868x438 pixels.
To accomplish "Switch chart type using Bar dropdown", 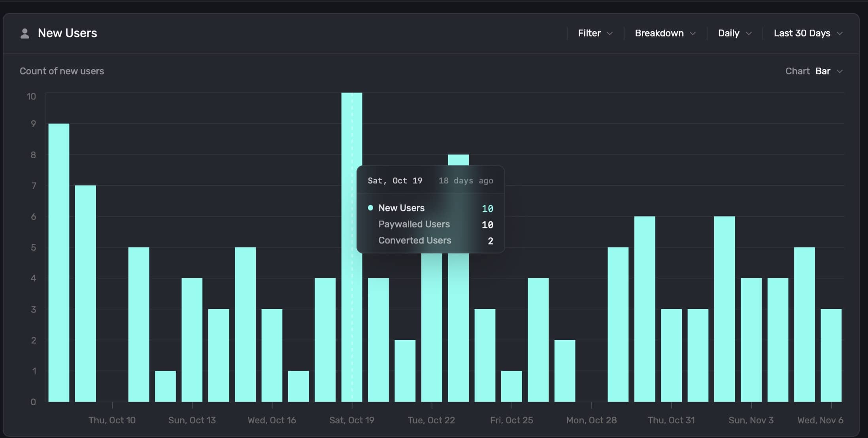I will pyautogui.click(x=823, y=71).
